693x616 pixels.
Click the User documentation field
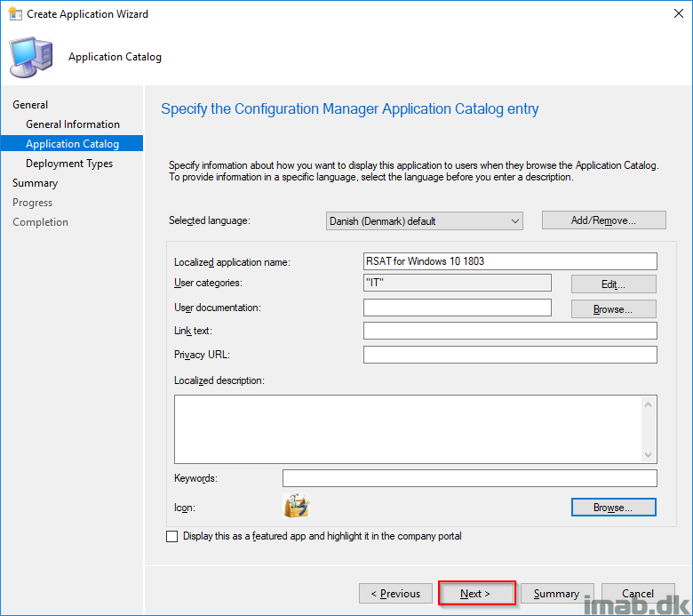[x=458, y=308]
